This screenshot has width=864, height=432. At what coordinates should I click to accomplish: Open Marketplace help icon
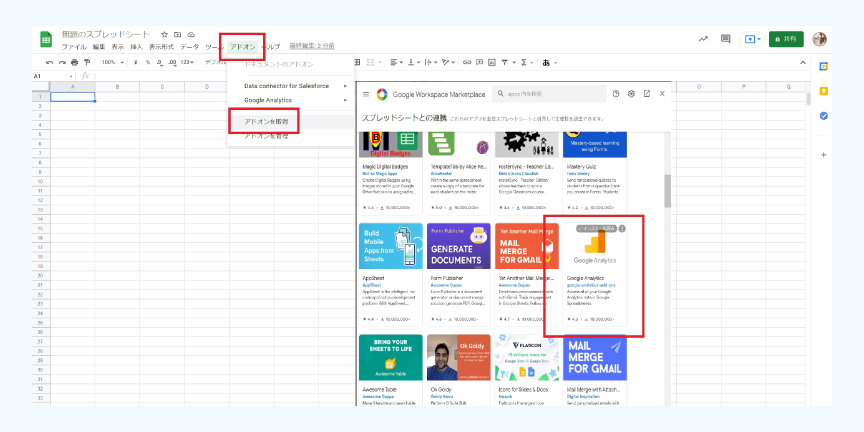pos(616,94)
